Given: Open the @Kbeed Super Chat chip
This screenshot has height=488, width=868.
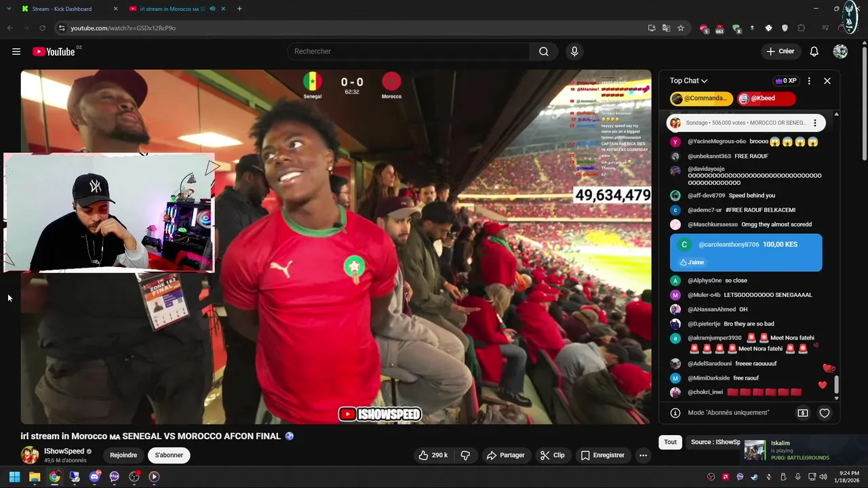Looking at the screenshot, I should point(766,98).
